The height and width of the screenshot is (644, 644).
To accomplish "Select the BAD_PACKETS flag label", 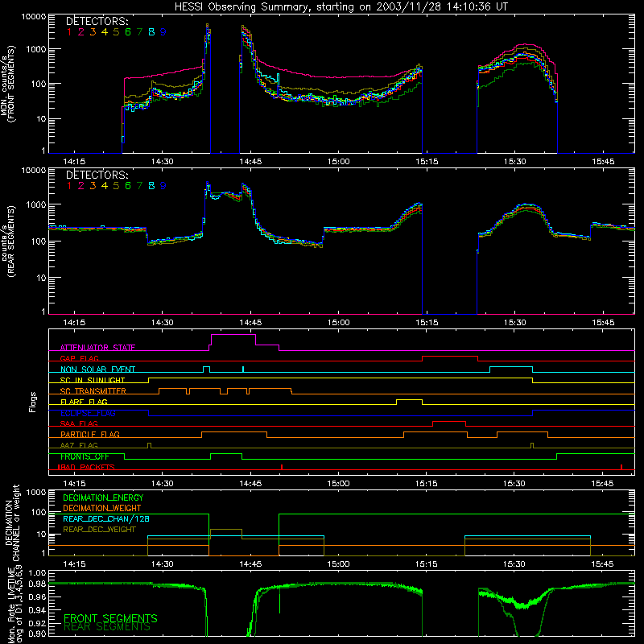I will [86, 467].
